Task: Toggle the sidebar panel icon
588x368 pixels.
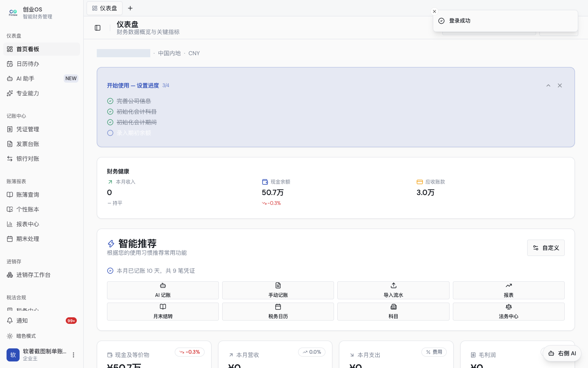Action: point(98,28)
